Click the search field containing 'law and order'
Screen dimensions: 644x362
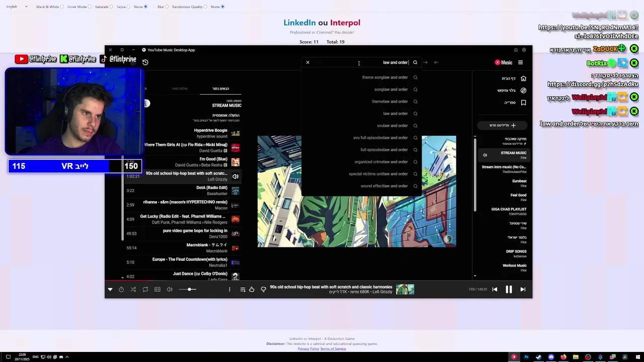pos(362,63)
